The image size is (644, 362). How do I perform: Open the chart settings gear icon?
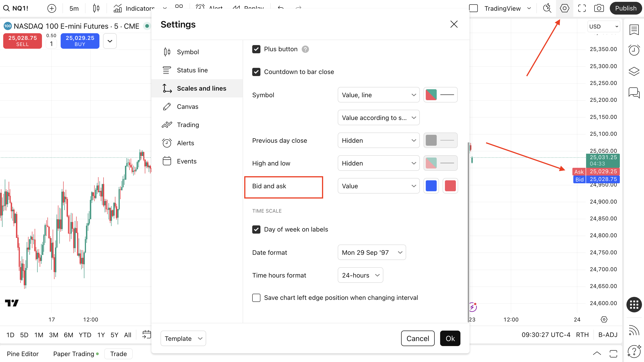(564, 8)
